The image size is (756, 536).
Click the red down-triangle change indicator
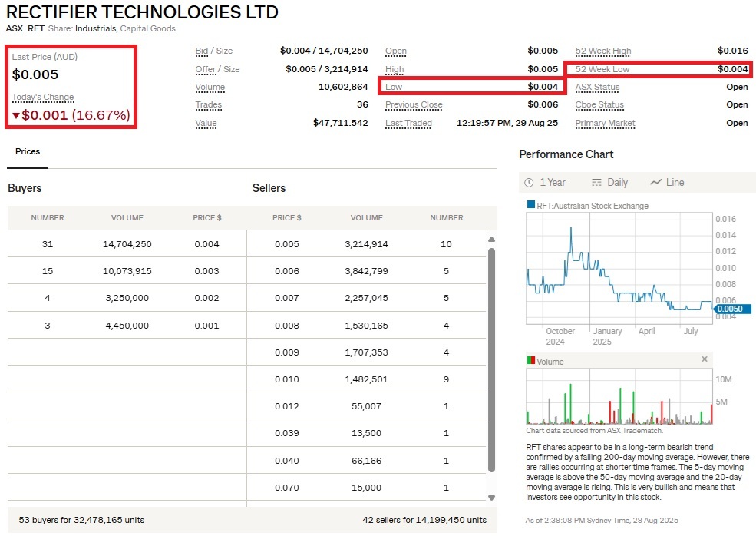pos(16,116)
